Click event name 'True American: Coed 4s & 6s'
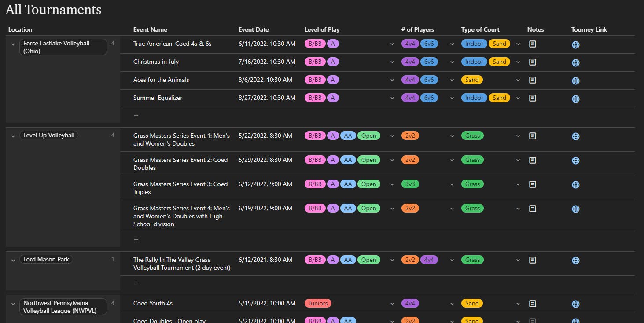The height and width of the screenshot is (323, 644). (x=173, y=44)
